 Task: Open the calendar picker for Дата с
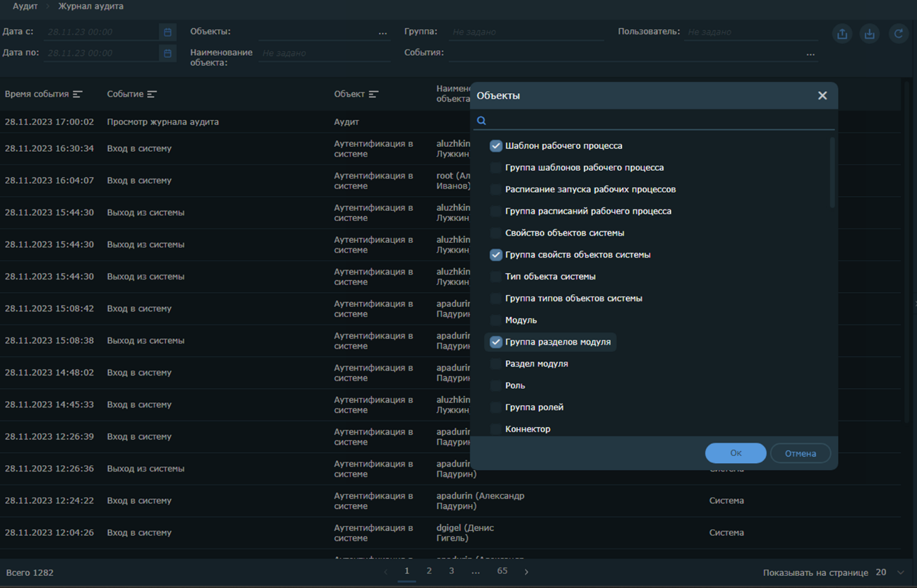[167, 32]
